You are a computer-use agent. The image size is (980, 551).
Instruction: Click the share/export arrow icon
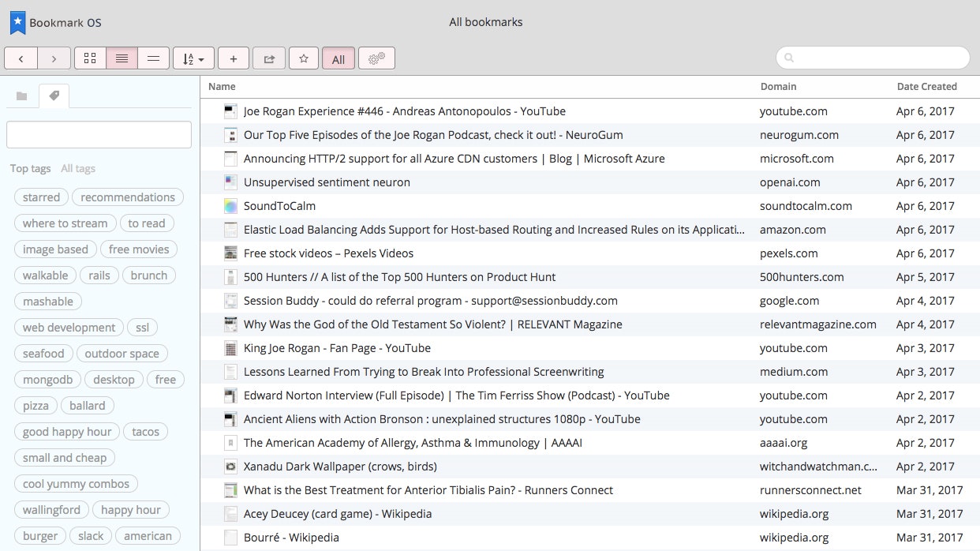pyautogui.click(x=269, y=58)
